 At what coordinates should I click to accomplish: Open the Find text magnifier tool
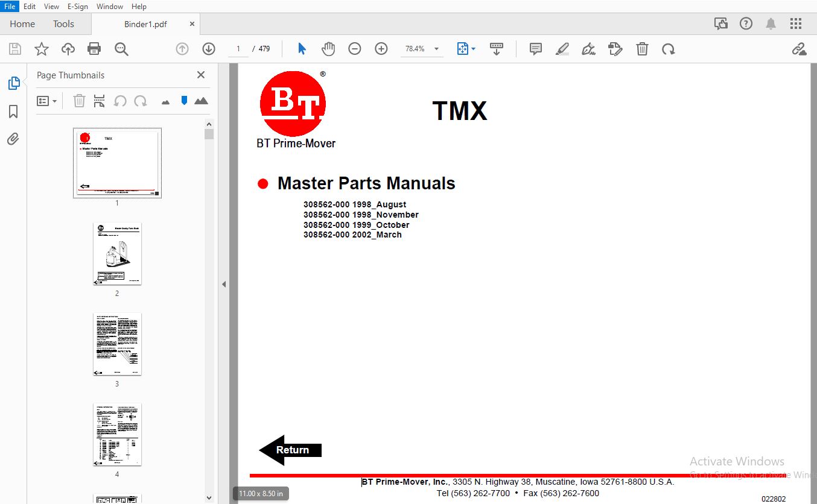pos(121,49)
